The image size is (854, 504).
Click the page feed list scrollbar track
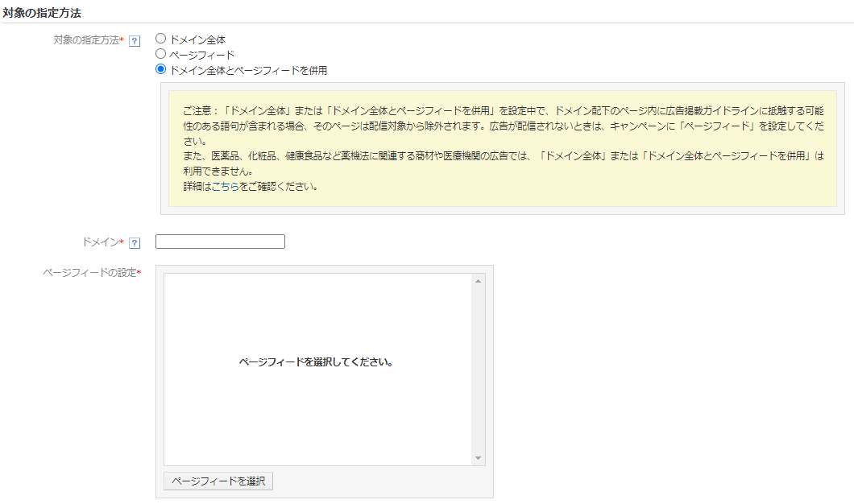[x=478, y=370]
